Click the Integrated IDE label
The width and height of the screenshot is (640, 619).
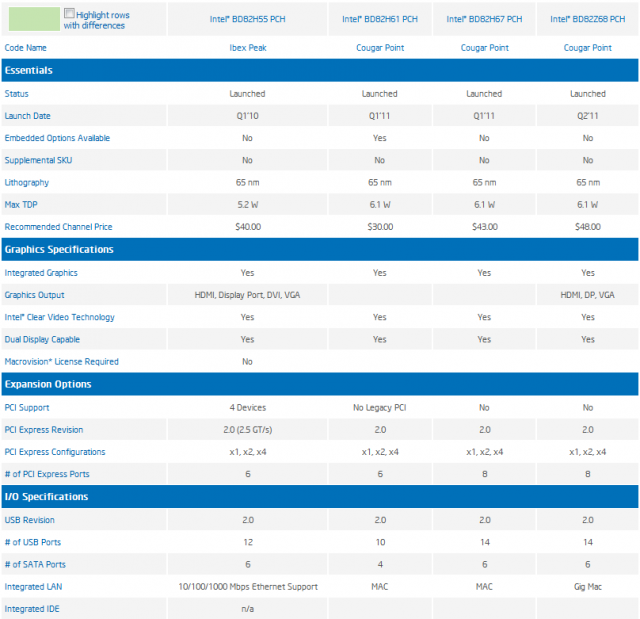32,609
